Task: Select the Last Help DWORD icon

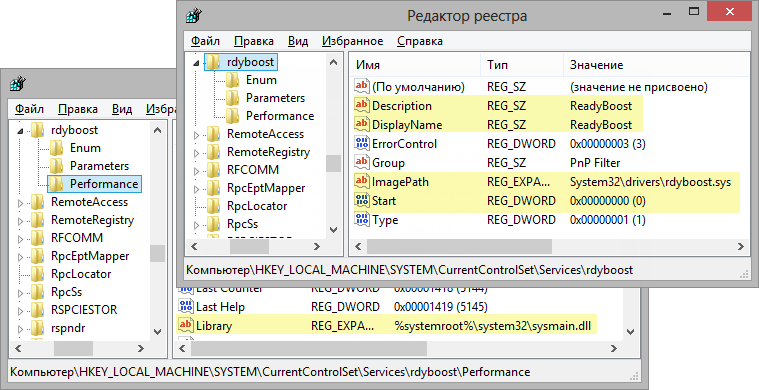Action: point(186,306)
